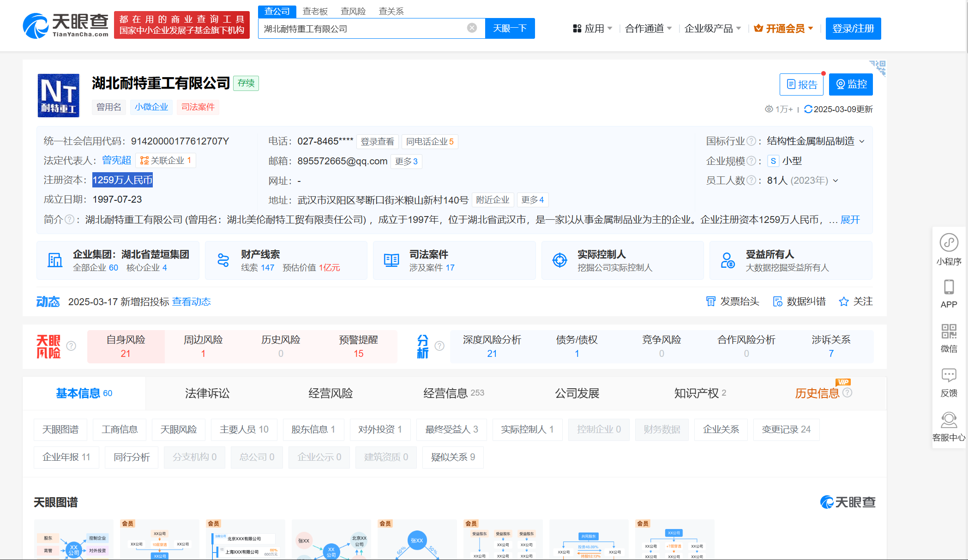
Task: Click the NT company logo thumbnail
Action: point(58,95)
